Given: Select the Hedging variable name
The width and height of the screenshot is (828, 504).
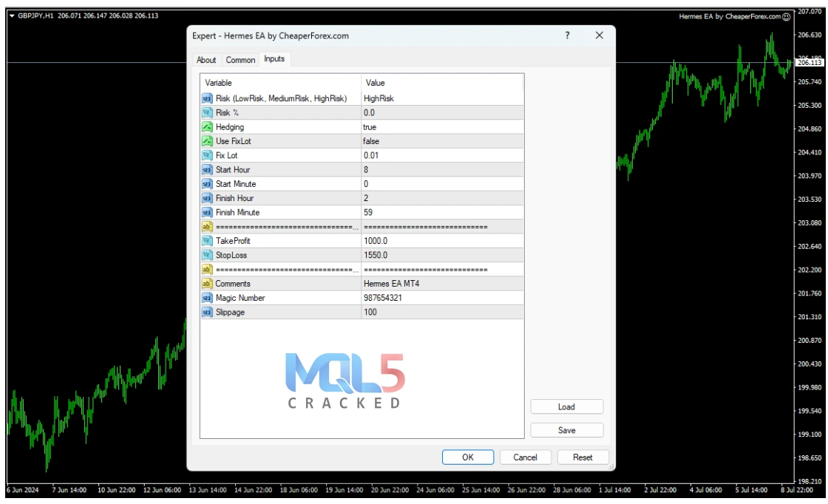Looking at the screenshot, I should coord(230,127).
